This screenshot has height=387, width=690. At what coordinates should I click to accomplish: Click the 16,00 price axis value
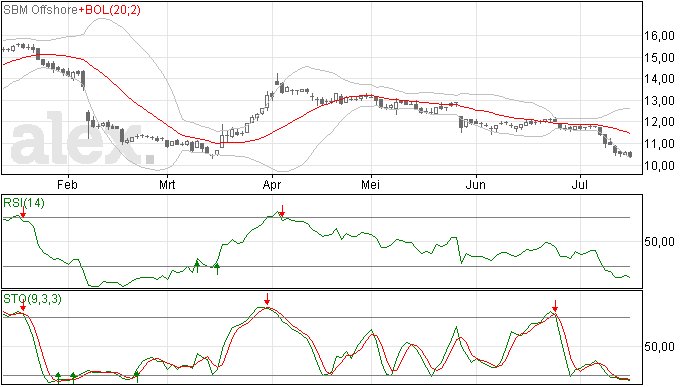coord(659,36)
